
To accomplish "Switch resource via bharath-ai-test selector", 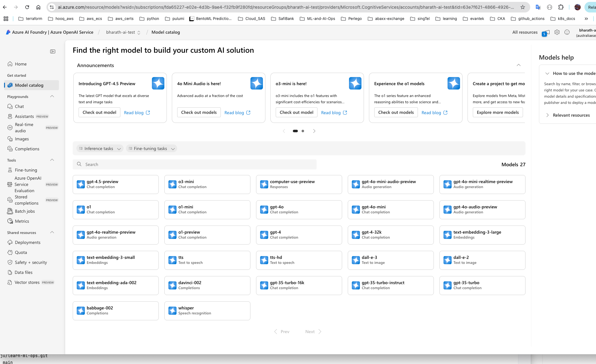I will pos(124,32).
